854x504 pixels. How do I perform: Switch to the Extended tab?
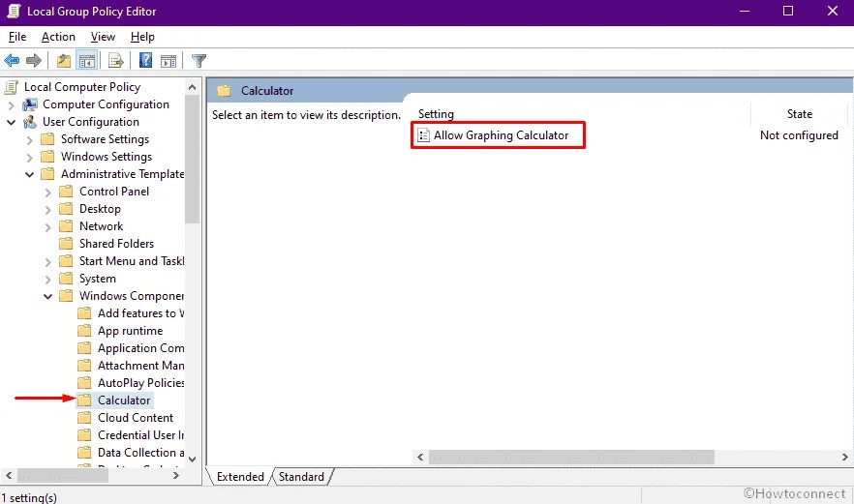point(240,477)
